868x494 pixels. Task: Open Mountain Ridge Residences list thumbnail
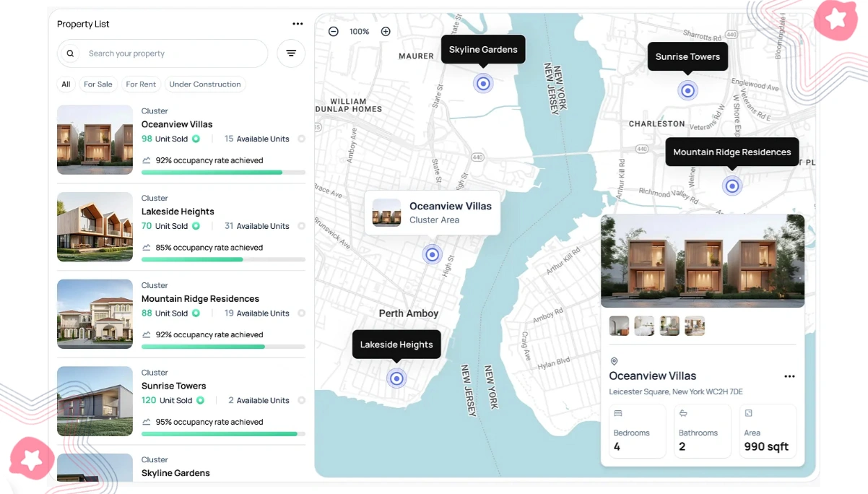[x=95, y=314]
